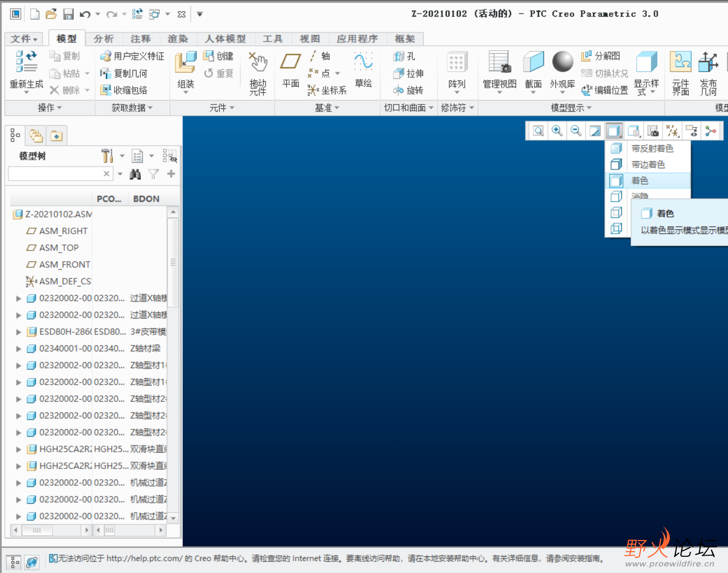The width and height of the screenshot is (728, 573).
Task: Click 复制几何 copy geometry button
Action: click(124, 73)
